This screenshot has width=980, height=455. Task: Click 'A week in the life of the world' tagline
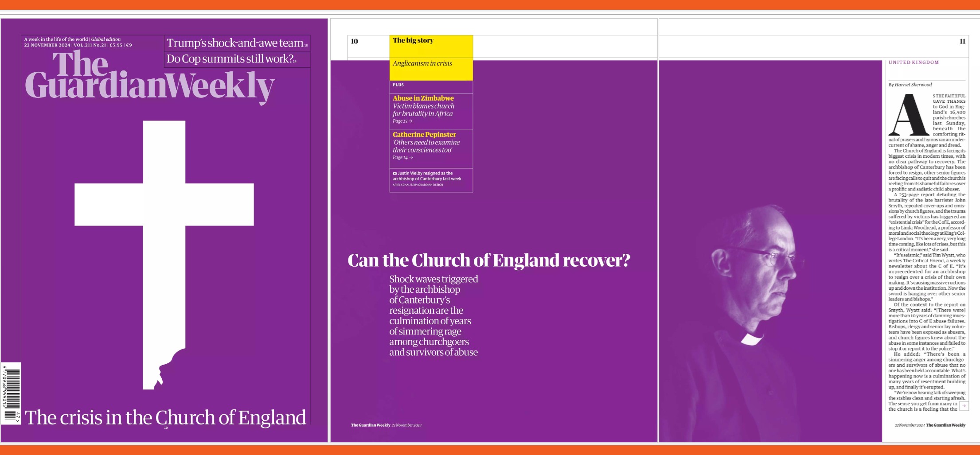click(x=56, y=39)
